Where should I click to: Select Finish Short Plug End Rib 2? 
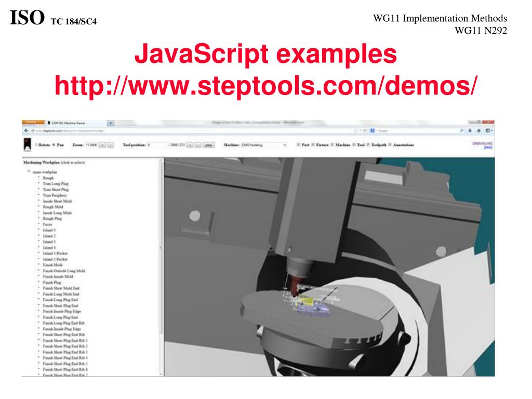pyautogui.click(x=65, y=346)
